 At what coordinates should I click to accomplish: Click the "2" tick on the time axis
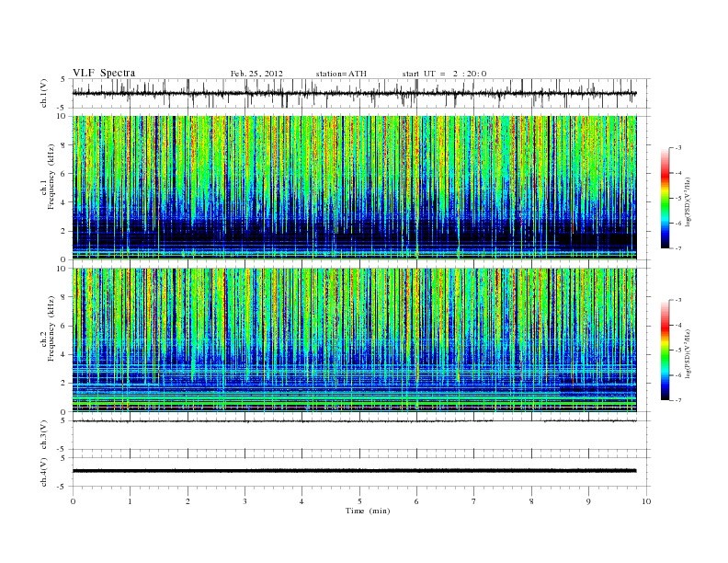click(x=188, y=501)
